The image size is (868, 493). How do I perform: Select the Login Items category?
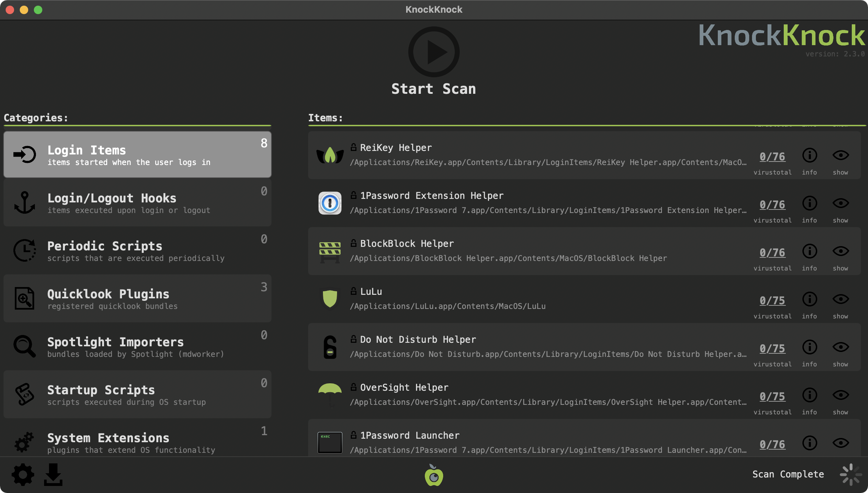138,153
